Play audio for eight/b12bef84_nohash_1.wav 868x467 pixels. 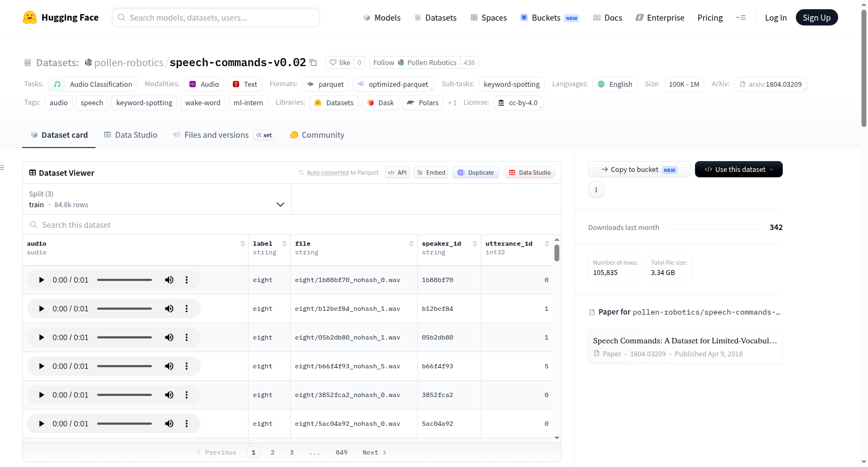[x=41, y=309]
